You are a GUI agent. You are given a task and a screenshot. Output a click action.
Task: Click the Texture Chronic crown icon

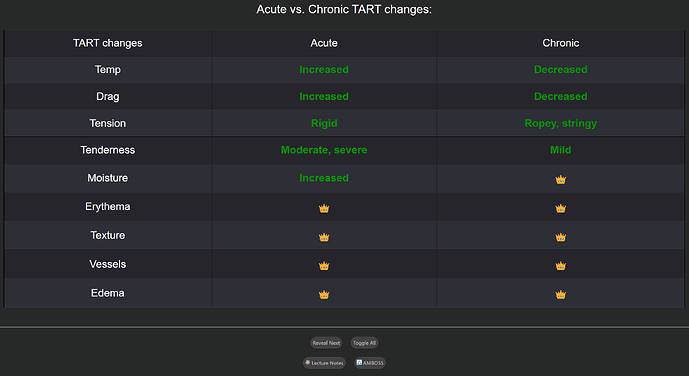(560, 237)
